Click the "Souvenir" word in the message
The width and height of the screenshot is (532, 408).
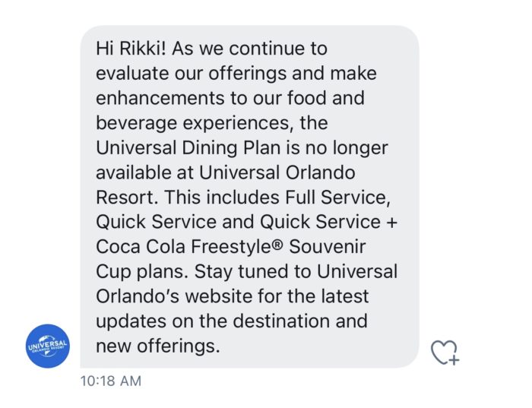327,247
